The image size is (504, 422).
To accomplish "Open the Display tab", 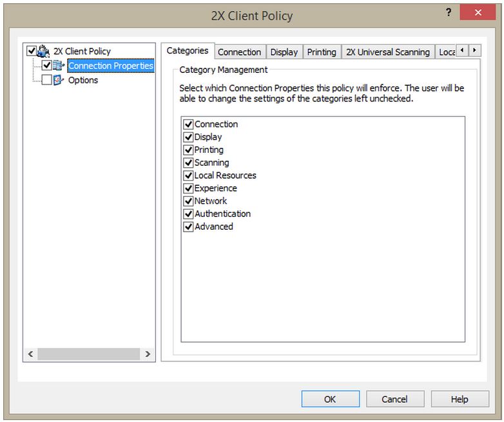I will tap(284, 52).
